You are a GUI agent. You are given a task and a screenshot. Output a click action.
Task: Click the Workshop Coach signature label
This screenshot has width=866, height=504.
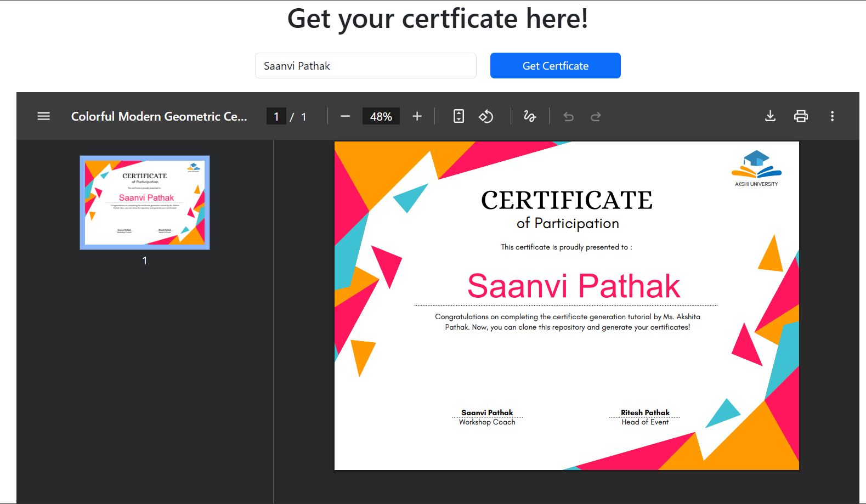tap(487, 422)
